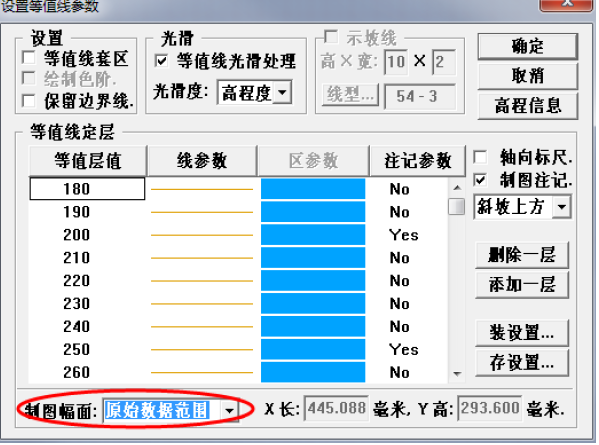
Task: Select the 260 layer value cell
Action: point(87,372)
